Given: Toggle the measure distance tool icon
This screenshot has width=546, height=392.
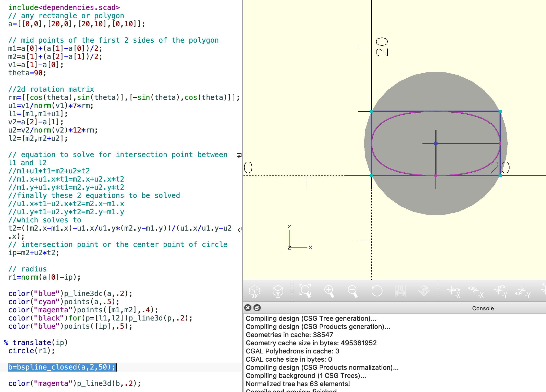Looking at the screenshot, I should click(x=400, y=291).
